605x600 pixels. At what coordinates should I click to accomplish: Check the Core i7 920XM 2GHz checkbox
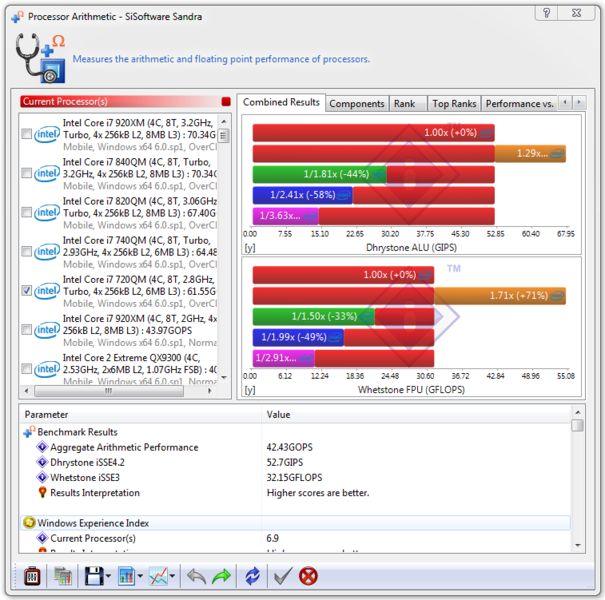click(26, 330)
